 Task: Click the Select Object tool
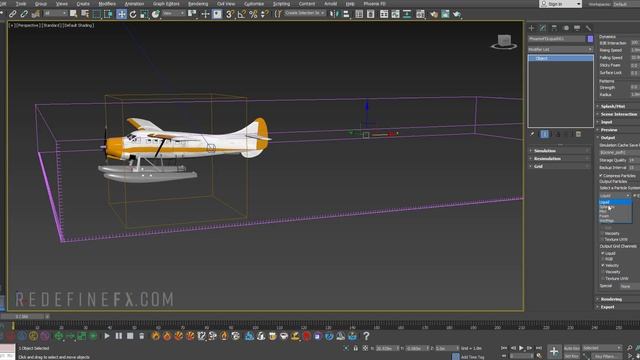click(73, 14)
